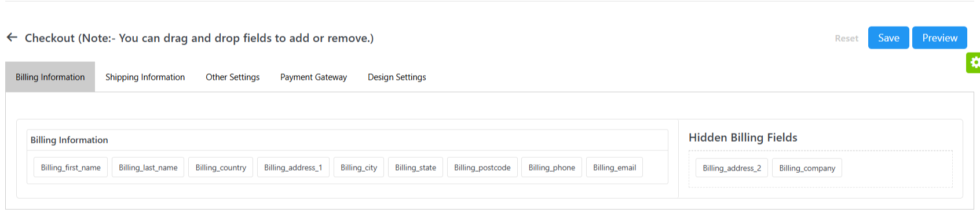Click the Billing_country field chip
This screenshot has width=980, height=215.
coord(221,168)
